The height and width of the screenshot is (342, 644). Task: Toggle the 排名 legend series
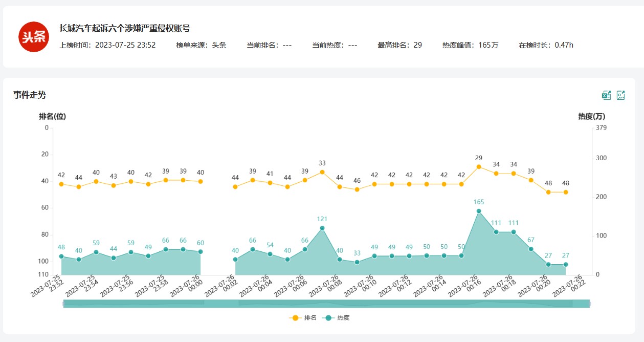coord(303,317)
